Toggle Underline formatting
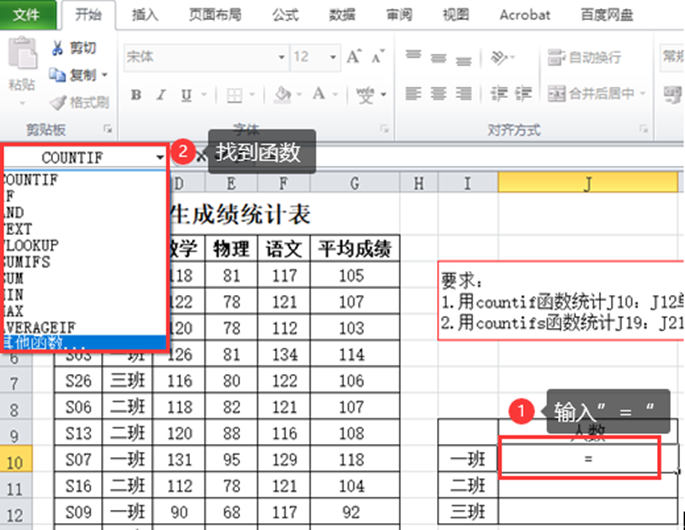Viewport: 685px width, 530px height. pos(187,95)
